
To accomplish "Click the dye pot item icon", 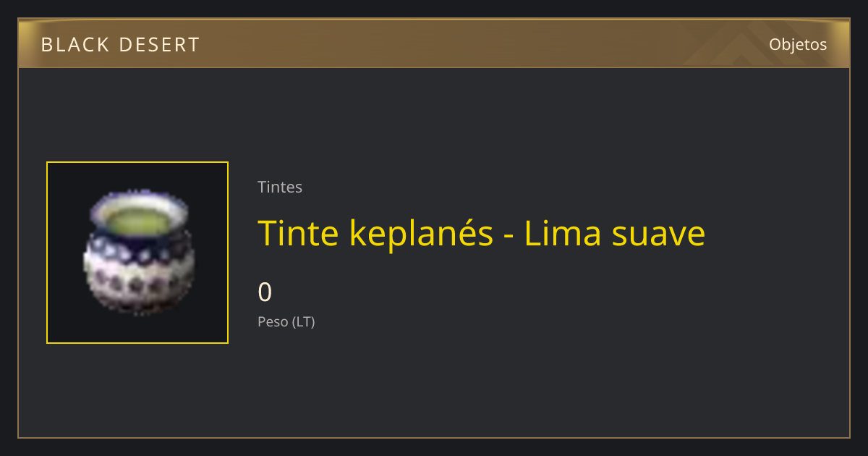I will point(137,253).
